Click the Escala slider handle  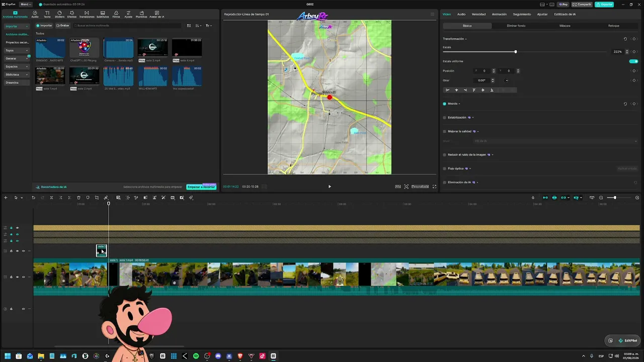tap(515, 52)
